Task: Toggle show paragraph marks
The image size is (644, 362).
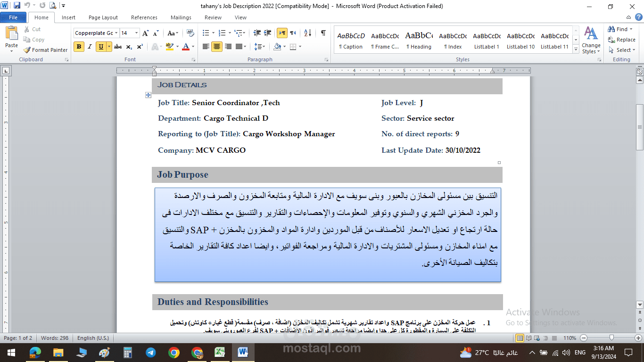Action: (x=323, y=33)
